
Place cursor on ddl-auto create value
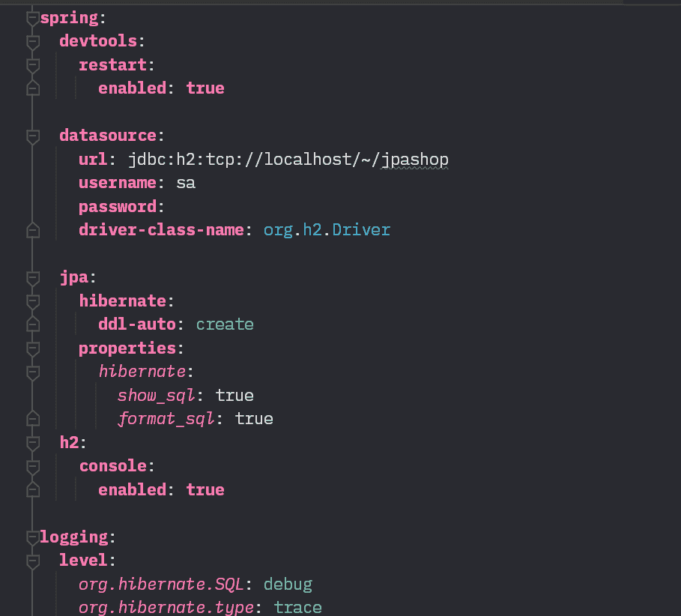(225, 324)
